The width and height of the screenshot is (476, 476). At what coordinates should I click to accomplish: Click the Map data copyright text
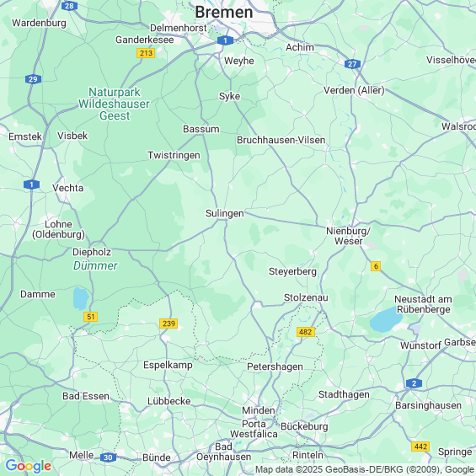pyautogui.click(x=365, y=469)
